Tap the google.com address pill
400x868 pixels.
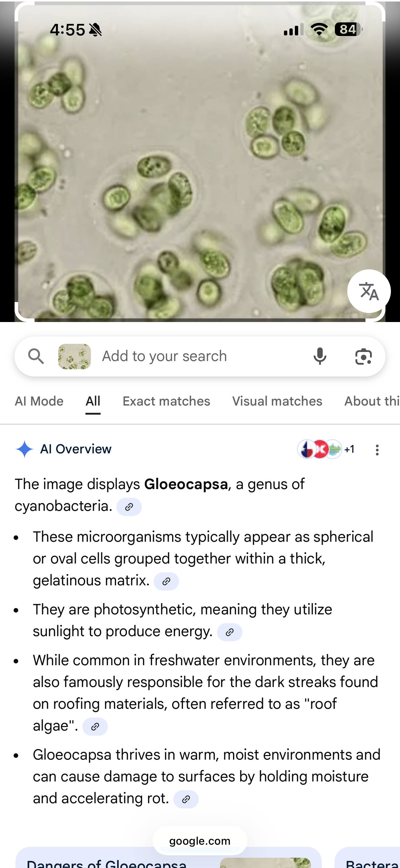coord(200,841)
